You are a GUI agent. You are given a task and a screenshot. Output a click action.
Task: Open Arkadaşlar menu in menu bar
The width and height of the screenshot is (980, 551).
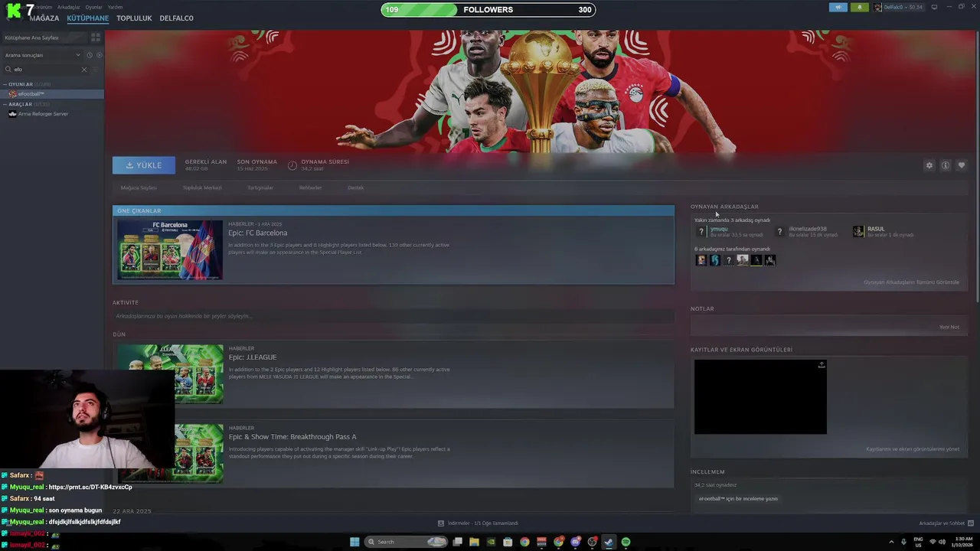tap(68, 7)
